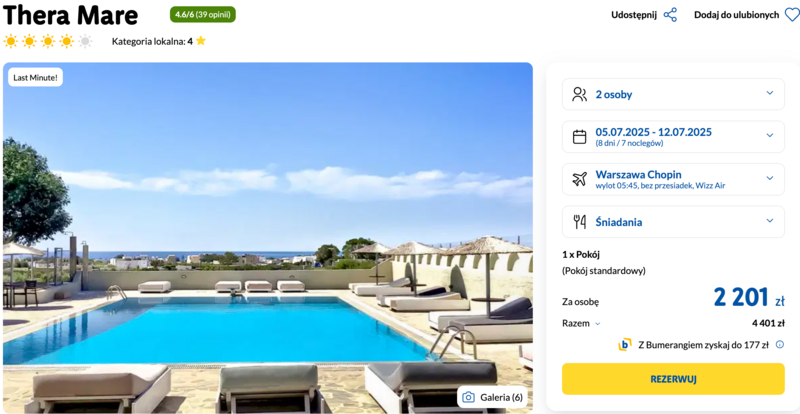Click the Bumerang logo icon

coord(625,345)
